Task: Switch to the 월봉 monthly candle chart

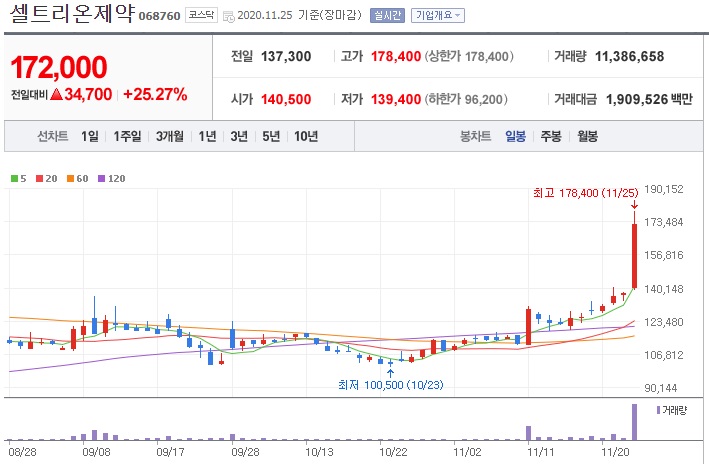Action: click(x=587, y=136)
